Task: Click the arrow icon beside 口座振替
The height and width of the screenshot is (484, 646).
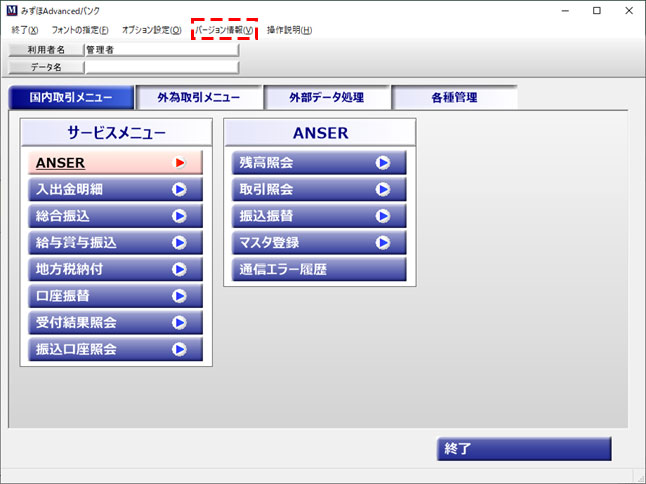Action: click(179, 296)
